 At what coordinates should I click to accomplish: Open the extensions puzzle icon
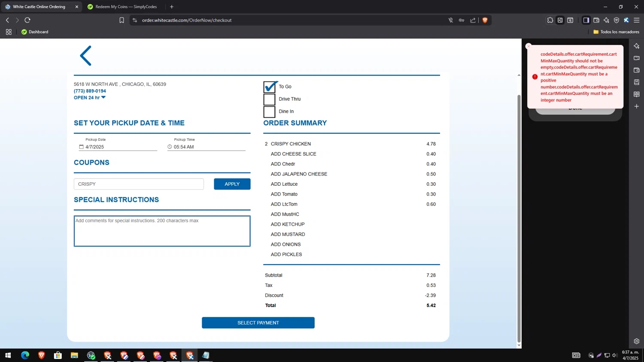[550, 20]
